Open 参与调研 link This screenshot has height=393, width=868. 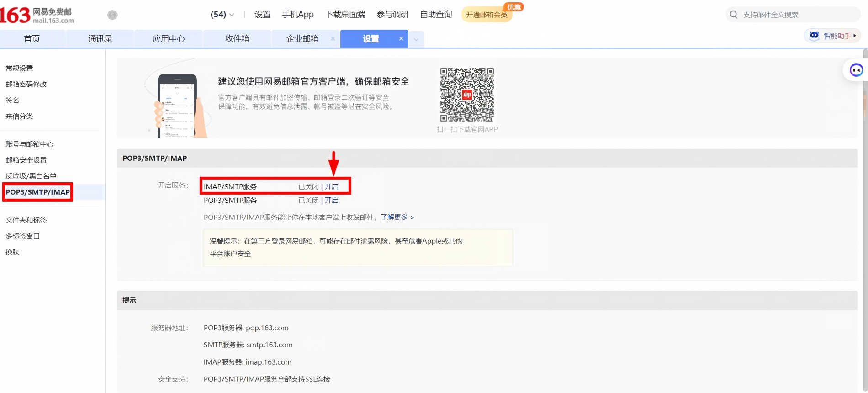(392, 15)
